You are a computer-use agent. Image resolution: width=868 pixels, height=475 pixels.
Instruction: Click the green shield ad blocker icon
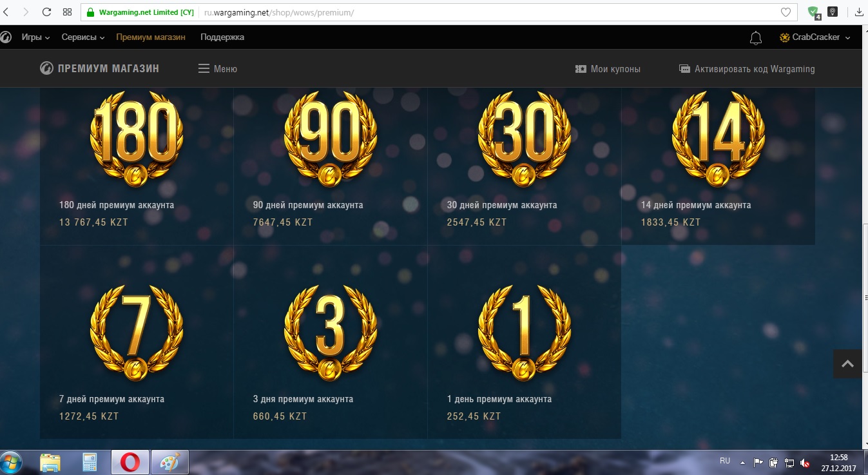pos(814,12)
